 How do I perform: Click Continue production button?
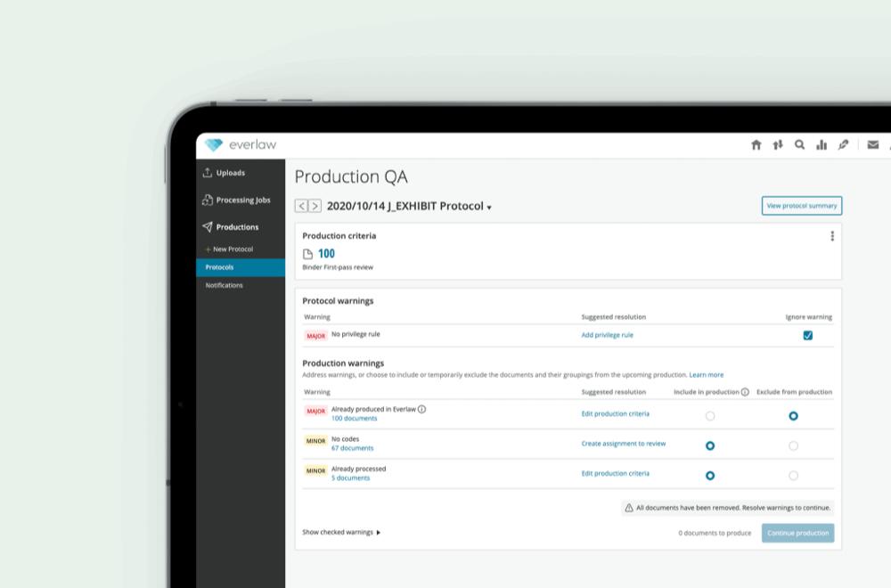(x=797, y=533)
